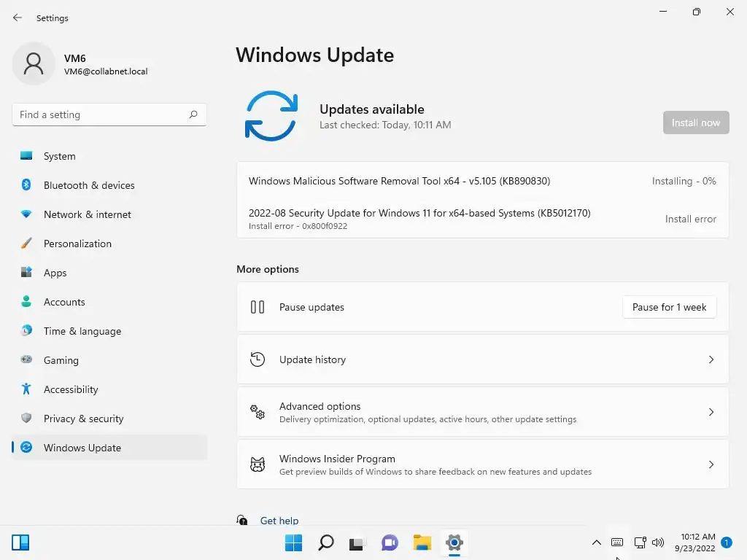
Task: Click the Get help headset icon
Action: 242,520
